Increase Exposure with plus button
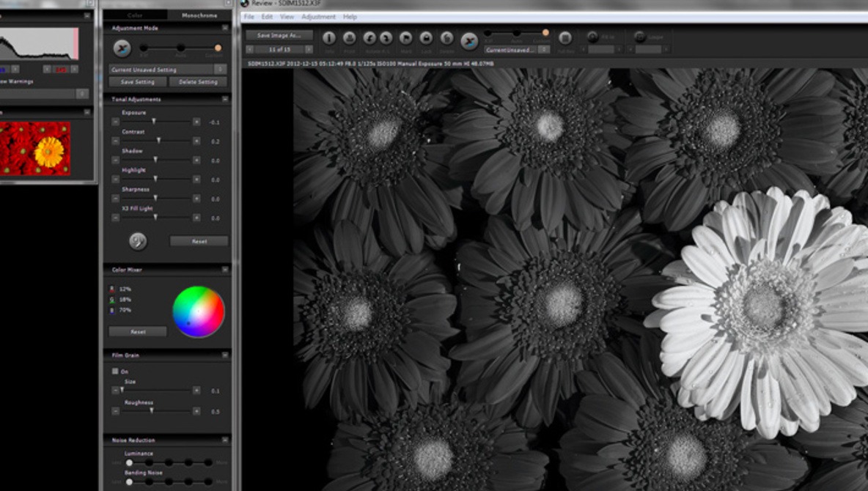Image resolution: width=868 pixels, height=491 pixels. pyautogui.click(x=196, y=122)
